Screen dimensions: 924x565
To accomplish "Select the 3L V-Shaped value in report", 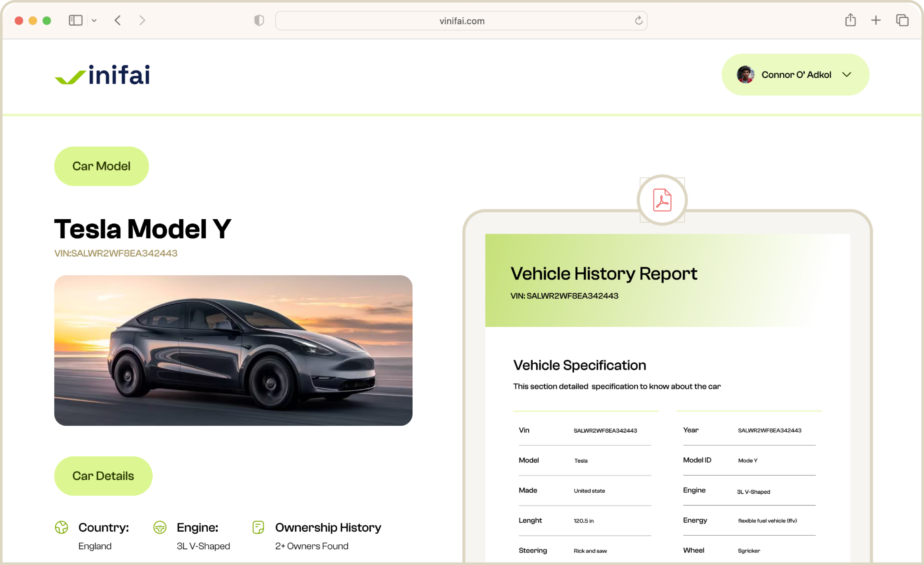I will coord(753,492).
